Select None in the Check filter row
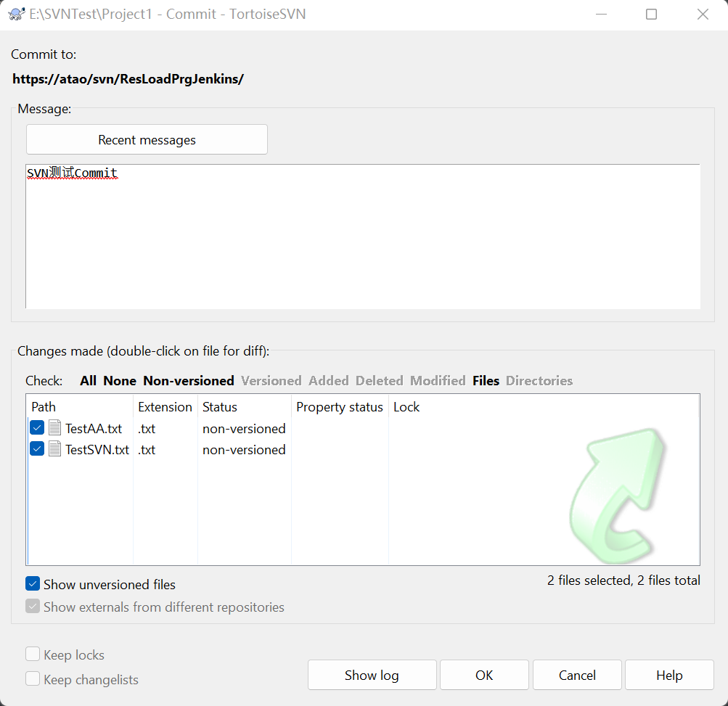 [x=120, y=380]
